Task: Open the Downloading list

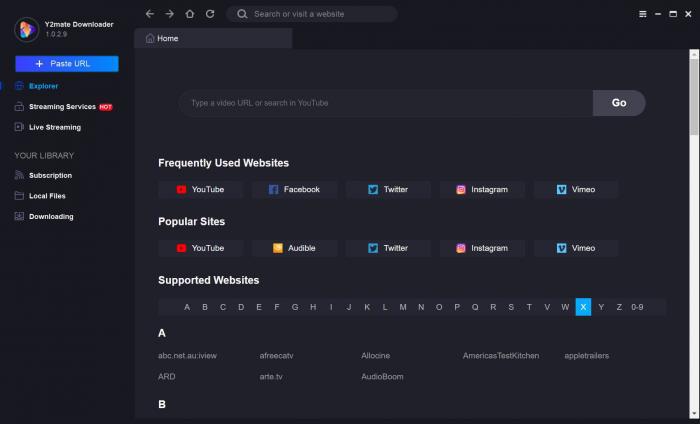Action: (44, 216)
